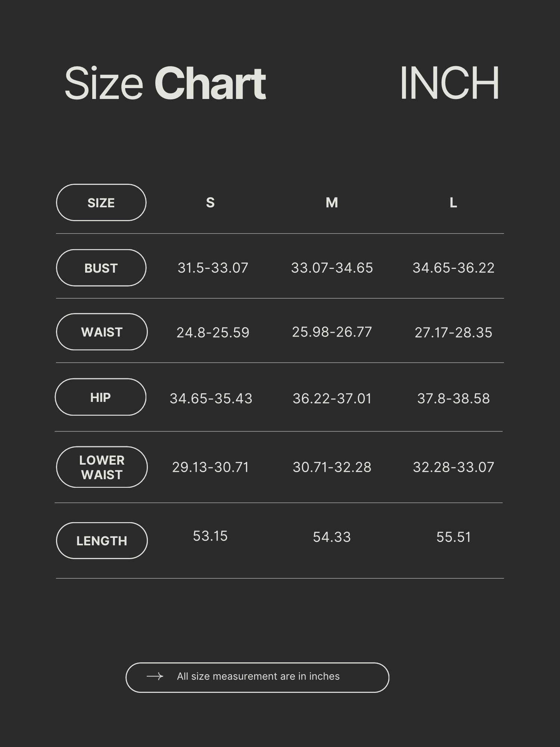Image resolution: width=560 pixels, height=747 pixels.
Task: Click lower waist value 29.13-30.71
Action: coord(210,467)
